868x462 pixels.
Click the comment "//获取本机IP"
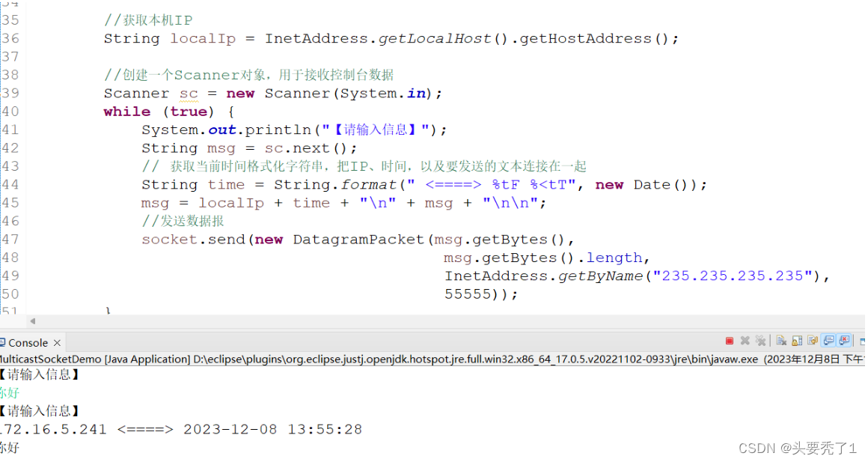(x=148, y=20)
